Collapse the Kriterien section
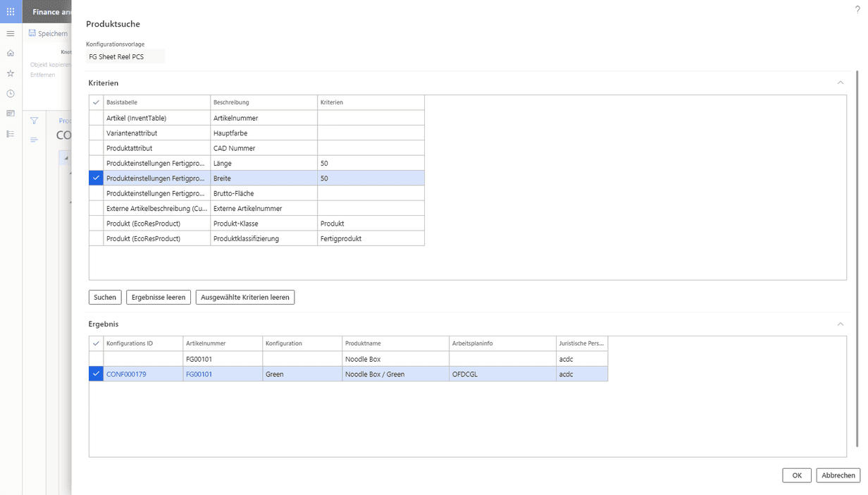 pos(840,83)
